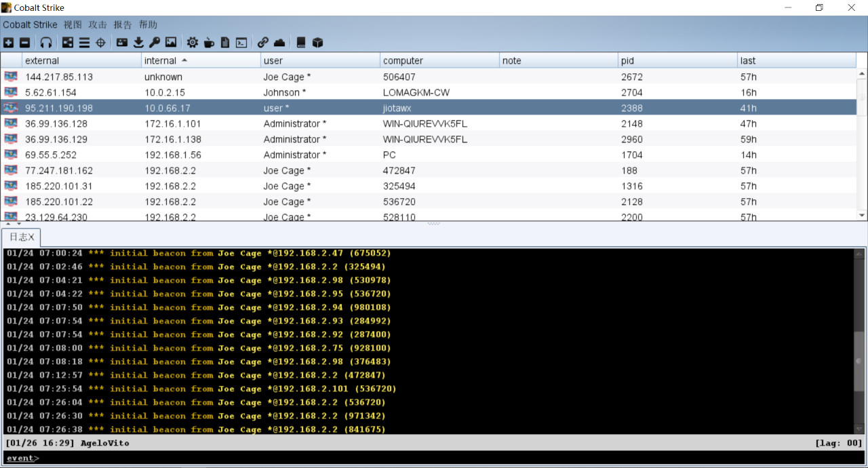
Task: Click the beacon icon in the 185.220.101.31 row
Action: click(11, 186)
